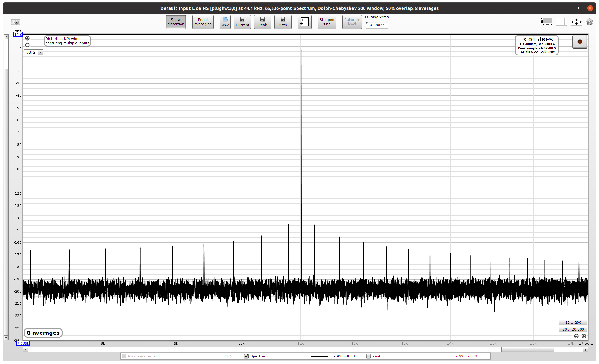The height and width of the screenshot is (364, 599).
Task: Toggle the No measurement checkbox
Action: (124, 356)
